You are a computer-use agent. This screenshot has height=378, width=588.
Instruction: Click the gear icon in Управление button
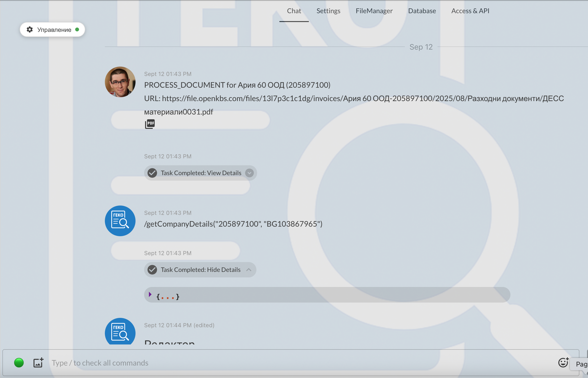30,30
